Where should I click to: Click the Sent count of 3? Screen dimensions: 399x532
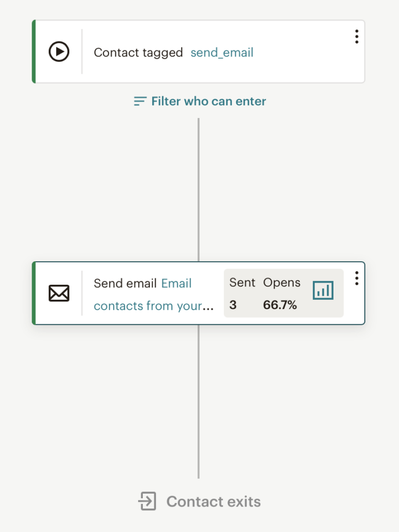click(233, 305)
